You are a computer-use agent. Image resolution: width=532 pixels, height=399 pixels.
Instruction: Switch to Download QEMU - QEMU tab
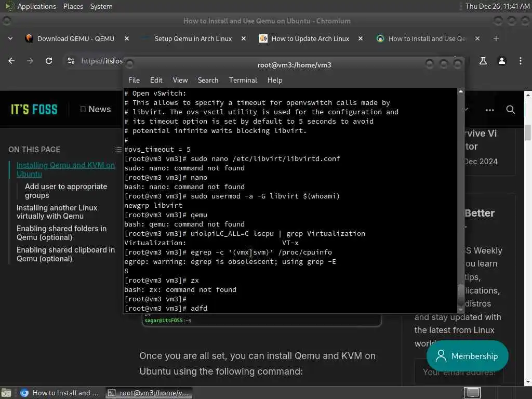76,38
